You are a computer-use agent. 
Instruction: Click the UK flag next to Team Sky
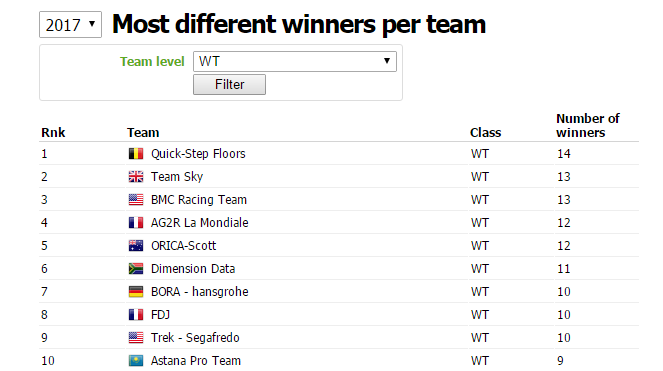click(x=136, y=176)
